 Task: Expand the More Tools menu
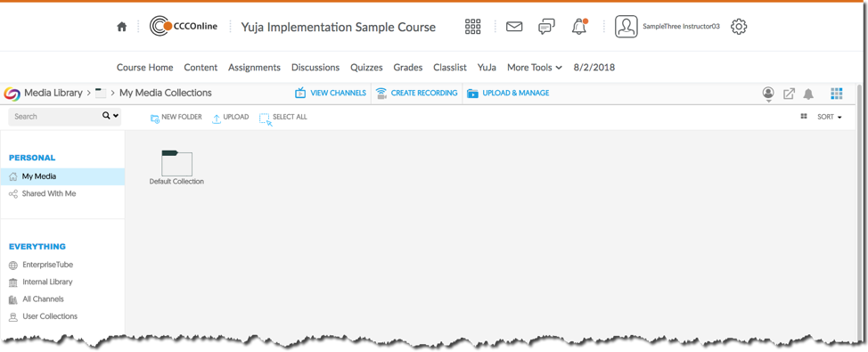(535, 68)
